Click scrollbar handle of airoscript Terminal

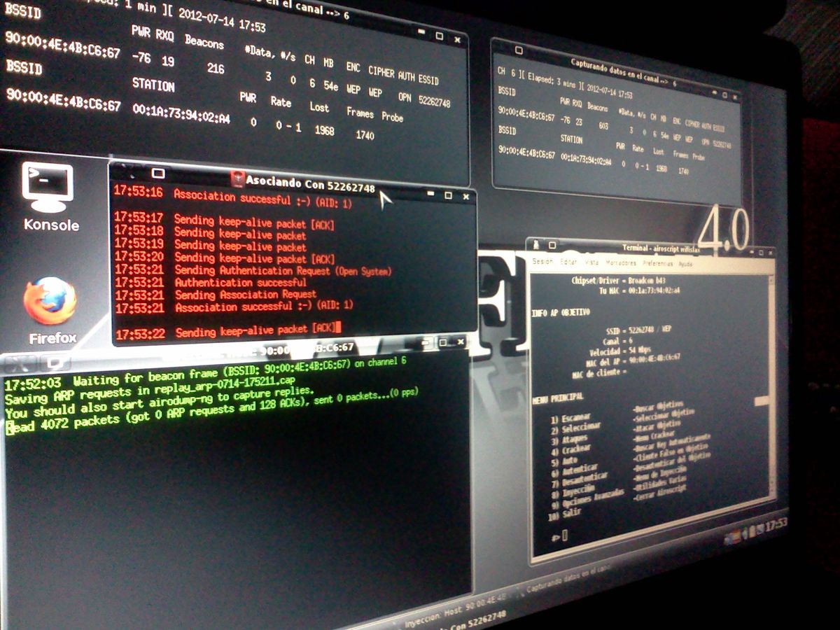click(x=761, y=400)
